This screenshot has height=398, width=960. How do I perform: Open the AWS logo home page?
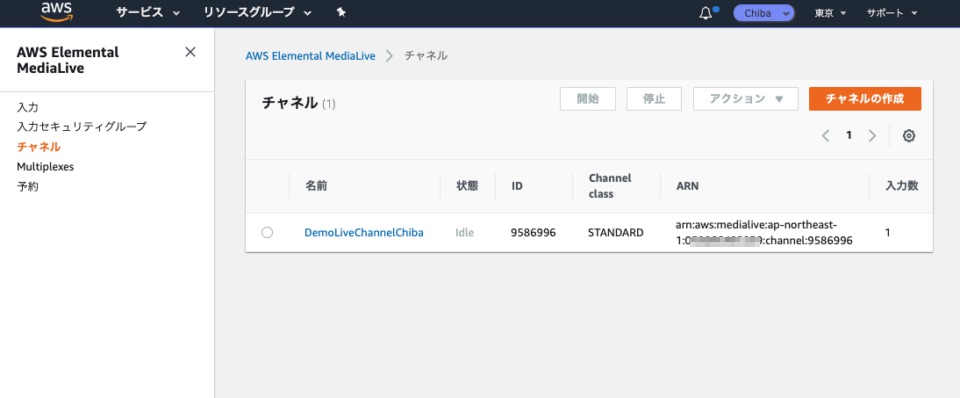[57, 12]
